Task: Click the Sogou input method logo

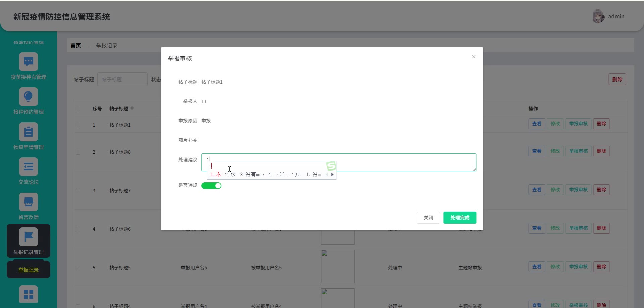Action: click(331, 166)
